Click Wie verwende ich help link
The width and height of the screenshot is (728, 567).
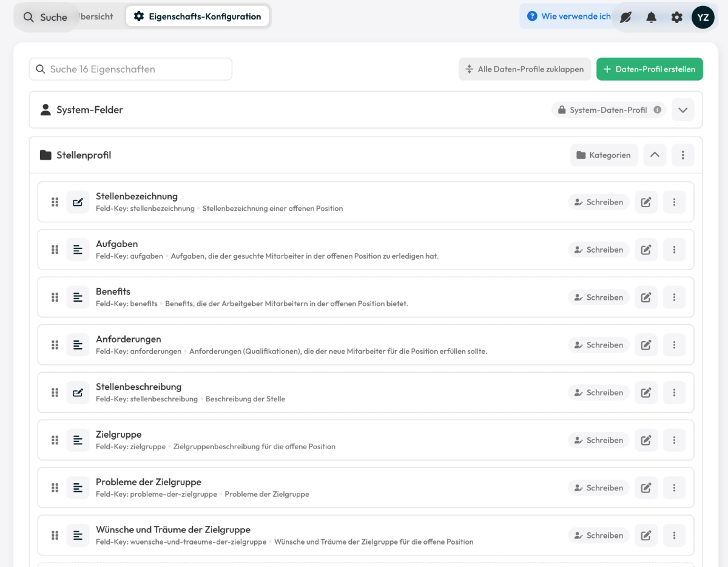pyautogui.click(x=569, y=16)
